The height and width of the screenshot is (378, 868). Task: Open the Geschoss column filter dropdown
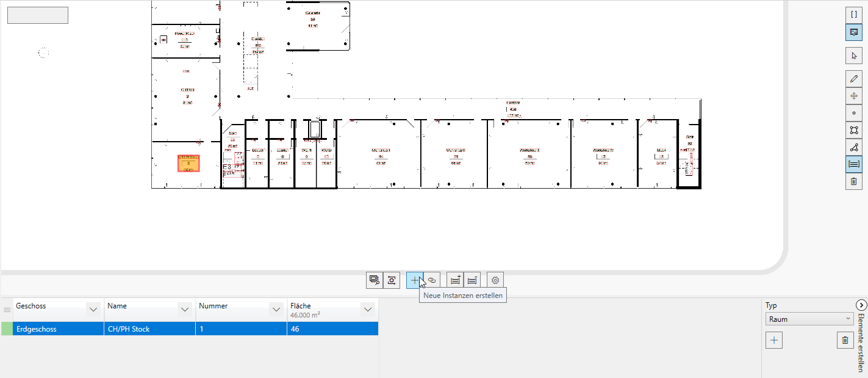click(x=93, y=310)
